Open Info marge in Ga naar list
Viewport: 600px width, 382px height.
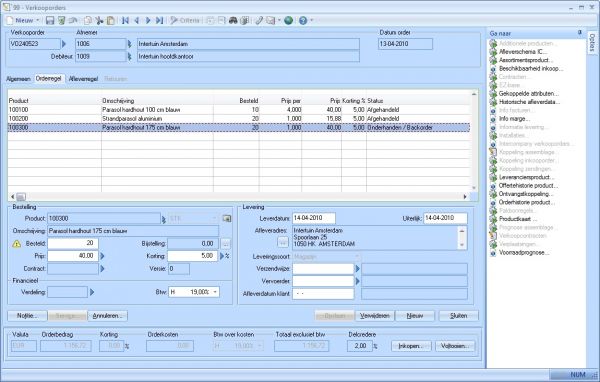[x=514, y=119]
